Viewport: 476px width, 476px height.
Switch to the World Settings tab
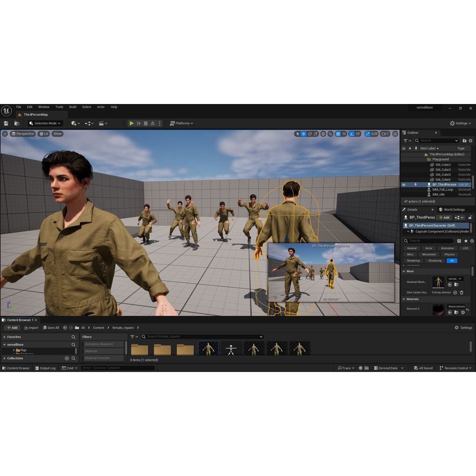(x=452, y=209)
